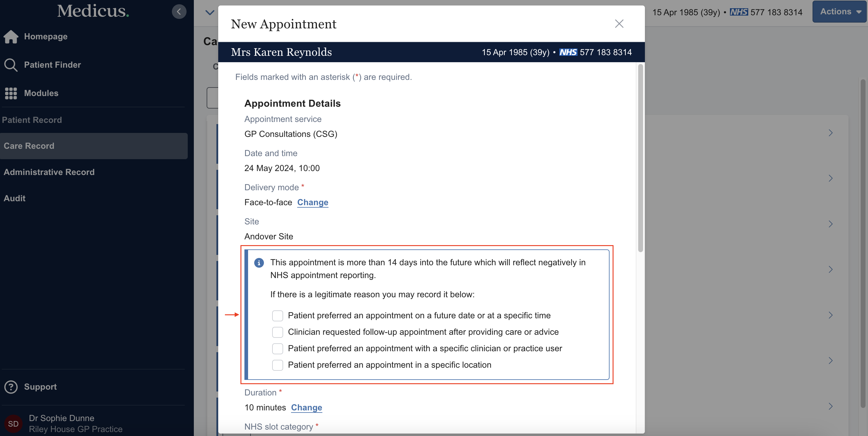This screenshot has height=436, width=868.
Task: Click the 'GP Consultations (CSG)' service value
Action: click(291, 134)
